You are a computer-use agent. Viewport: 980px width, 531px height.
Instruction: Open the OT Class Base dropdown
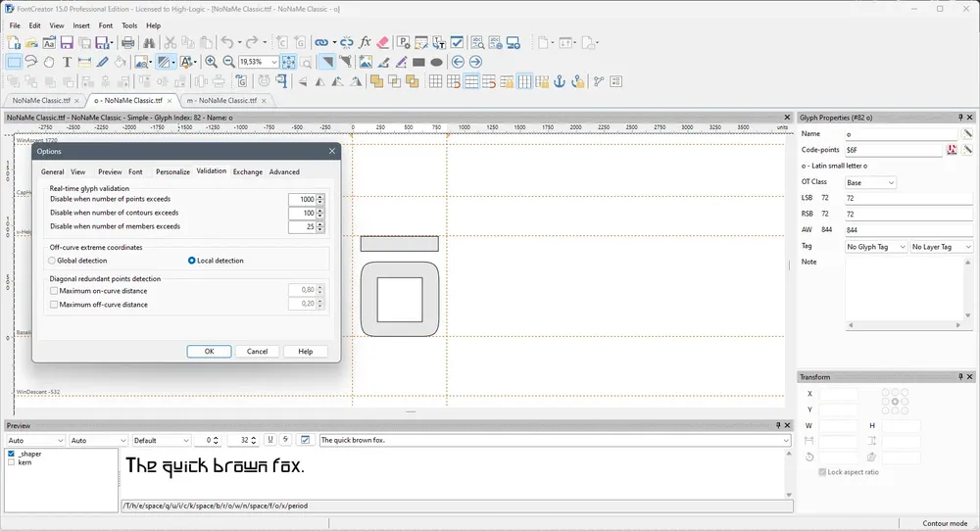point(870,182)
